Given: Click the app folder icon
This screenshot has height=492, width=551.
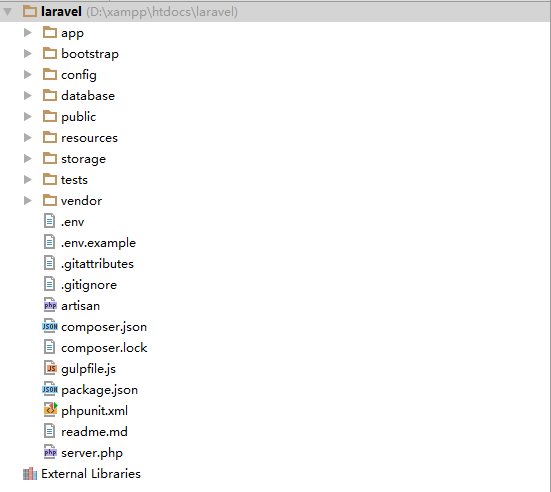Looking at the screenshot, I should click(x=50, y=32).
